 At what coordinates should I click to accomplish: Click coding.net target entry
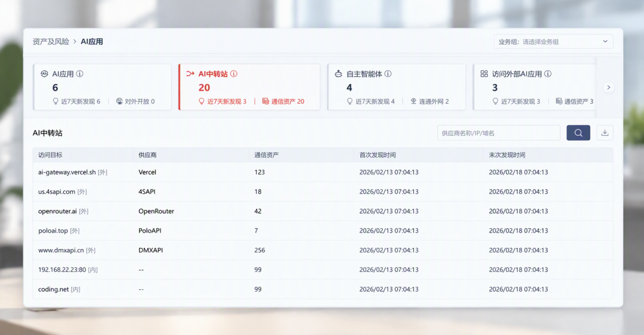coord(54,289)
